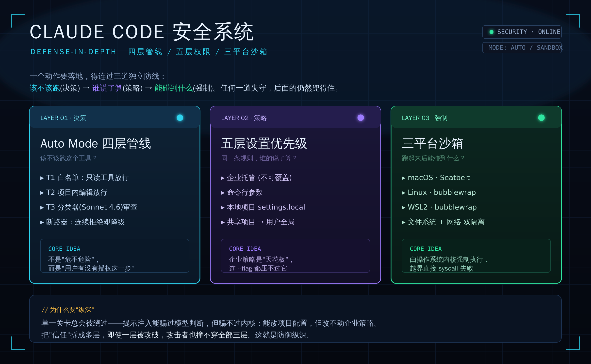Click the arrow before Linux · bubblewrap
The width and height of the screenshot is (591, 364).
point(404,193)
